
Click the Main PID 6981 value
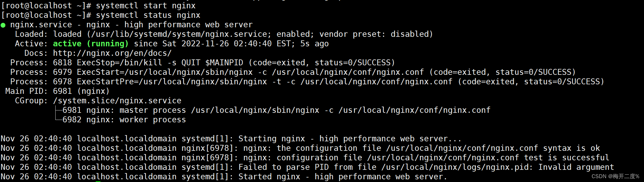click(62, 91)
